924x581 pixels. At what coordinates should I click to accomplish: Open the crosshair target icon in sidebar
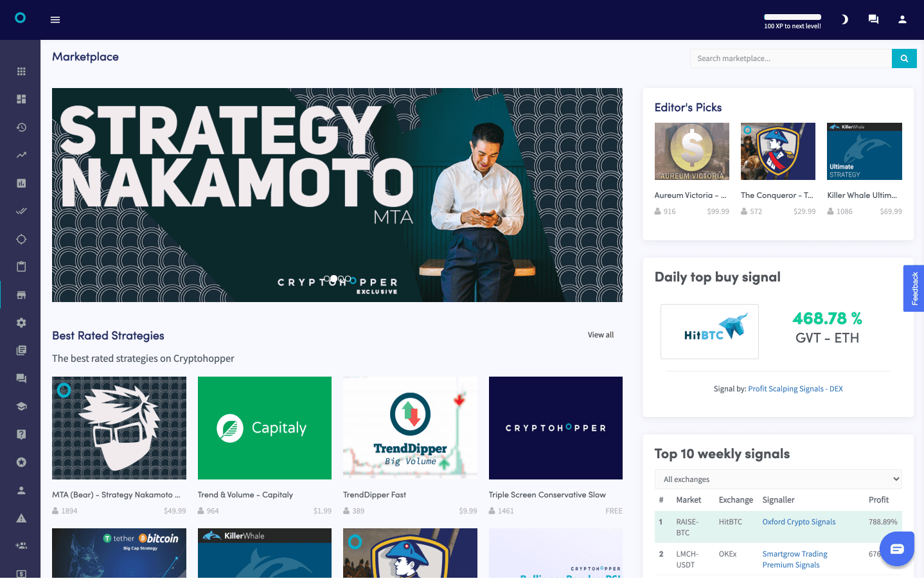(21, 239)
